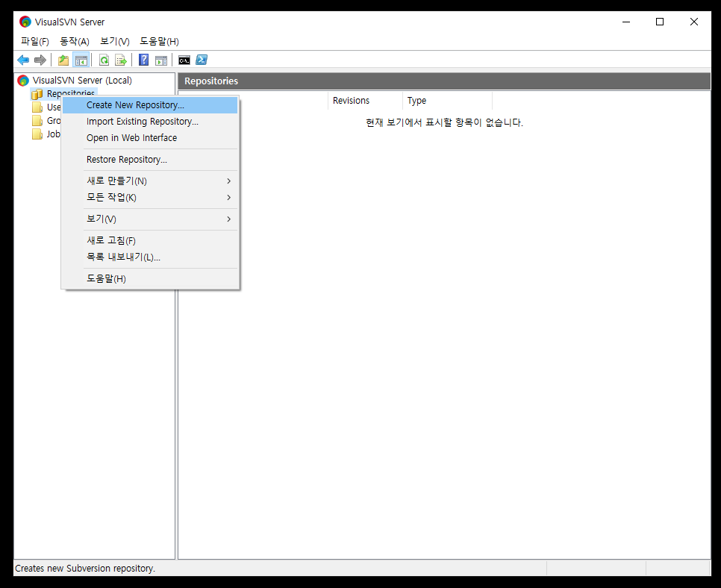
Task: Select VisualSVN Server (Local) tree node
Action: point(82,81)
